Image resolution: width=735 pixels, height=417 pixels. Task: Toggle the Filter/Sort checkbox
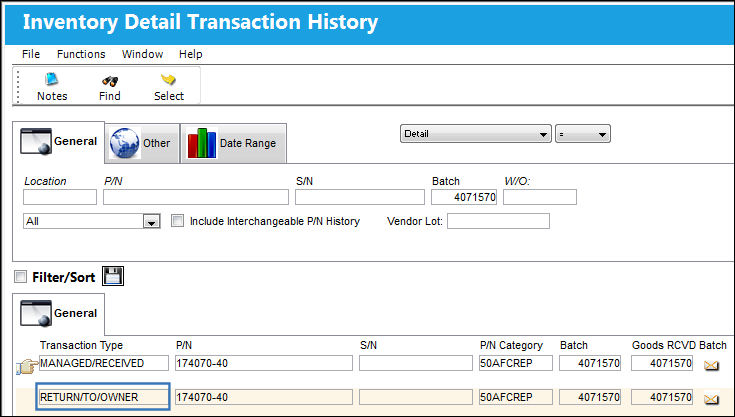20,276
